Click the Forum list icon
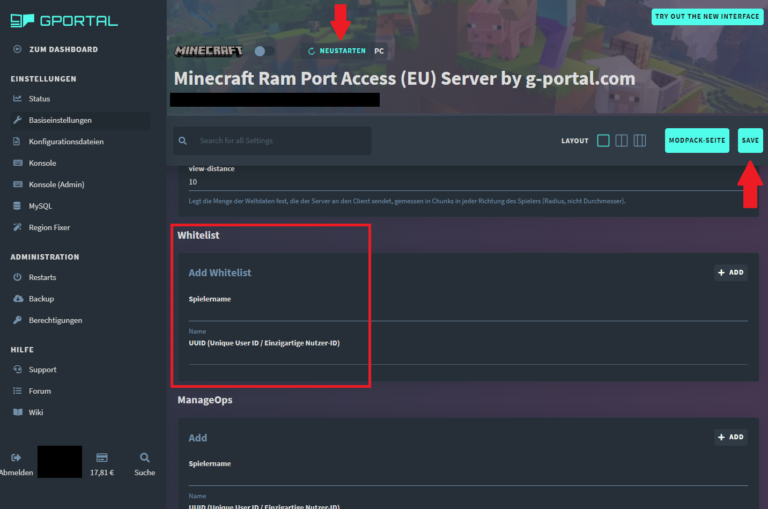The image size is (768, 509). tap(17, 390)
